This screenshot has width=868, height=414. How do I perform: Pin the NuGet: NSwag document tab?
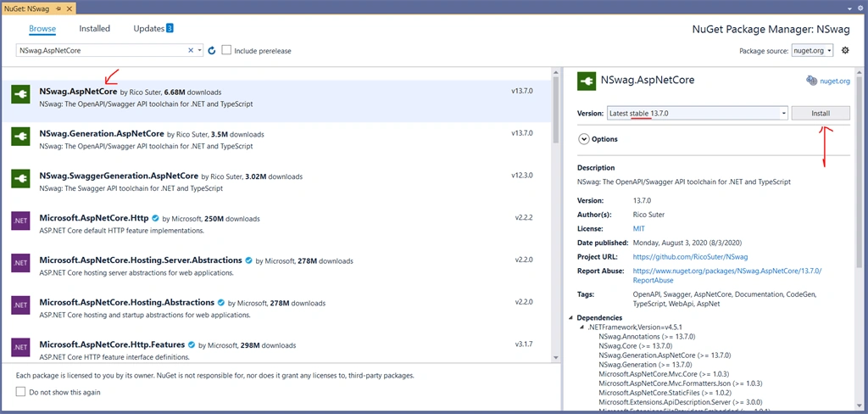[x=58, y=8]
